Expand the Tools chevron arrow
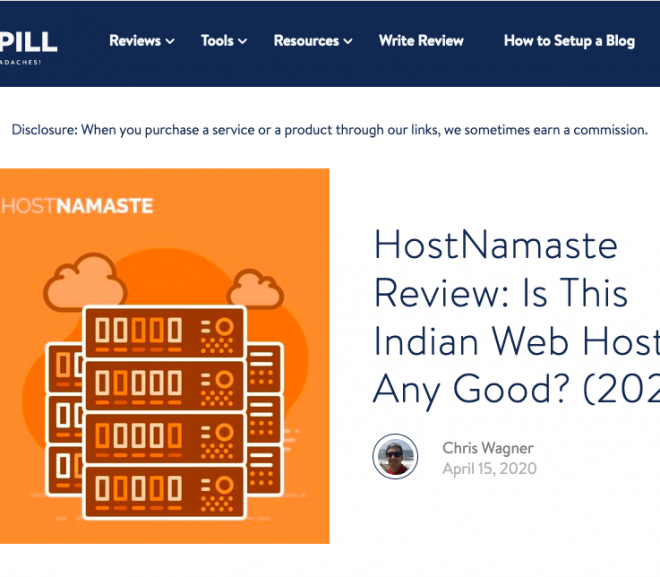Screen dimensions: 660x577 pyautogui.click(x=242, y=42)
